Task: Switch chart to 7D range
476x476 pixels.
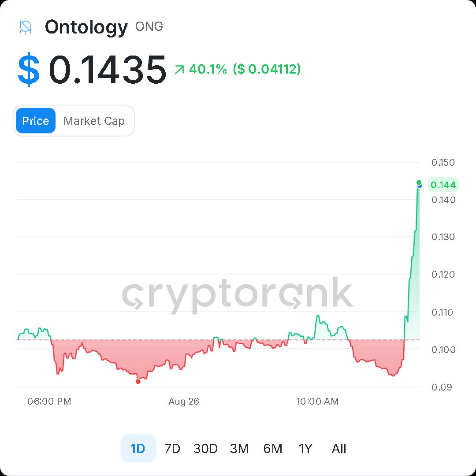Action: (x=172, y=448)
